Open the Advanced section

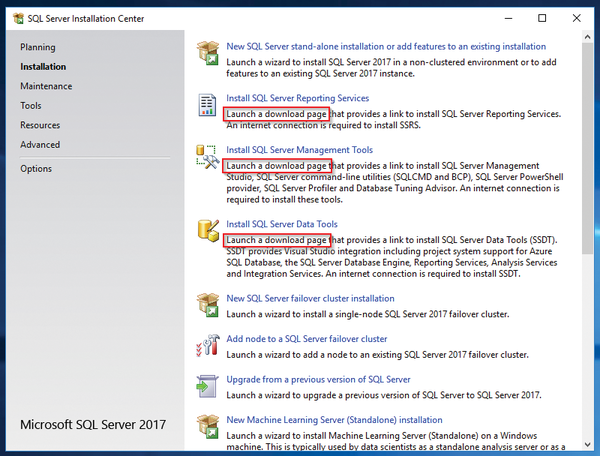[40, 145]
